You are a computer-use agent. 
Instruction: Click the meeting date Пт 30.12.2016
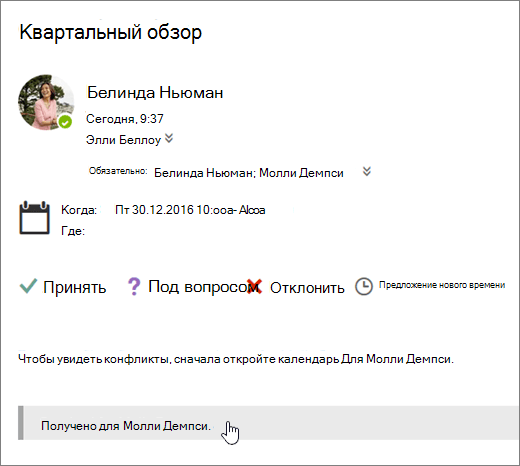[x=154, y=210]
